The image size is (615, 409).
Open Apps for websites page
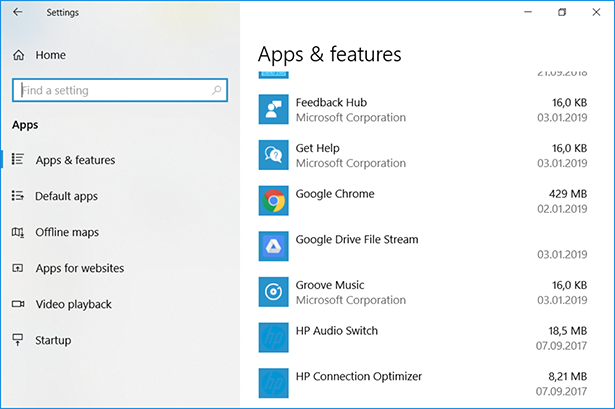click(x=79, y=268)
